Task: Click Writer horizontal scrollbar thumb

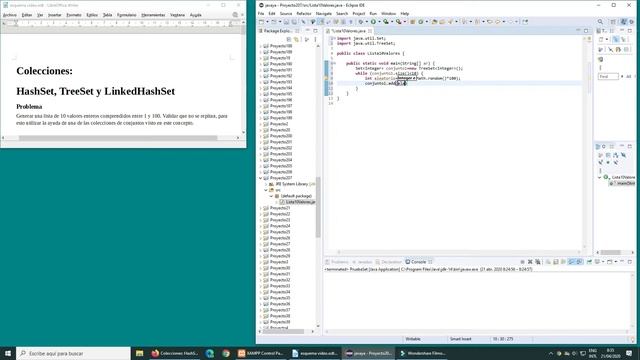Action: (x=118, y=138)
